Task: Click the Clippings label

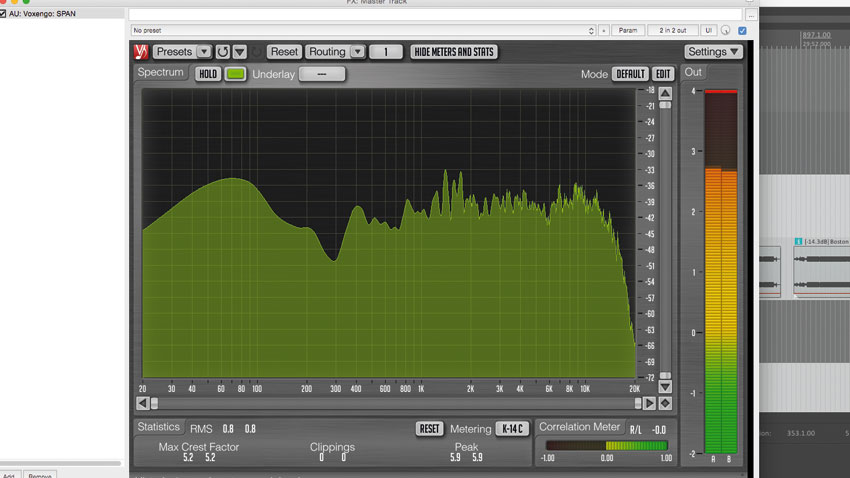Action: (332, 447)
